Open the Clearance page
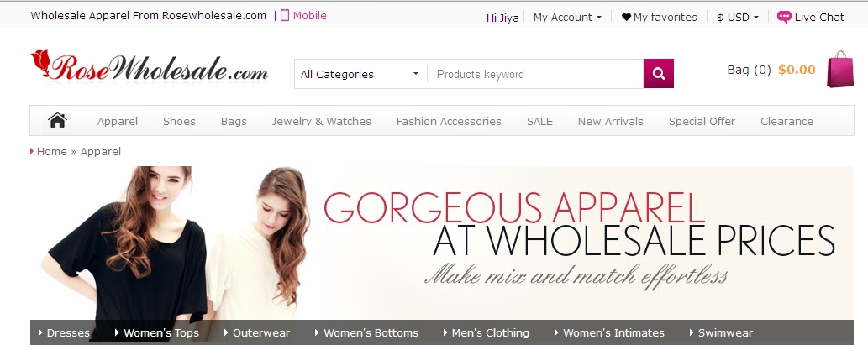 click(786, 121)
